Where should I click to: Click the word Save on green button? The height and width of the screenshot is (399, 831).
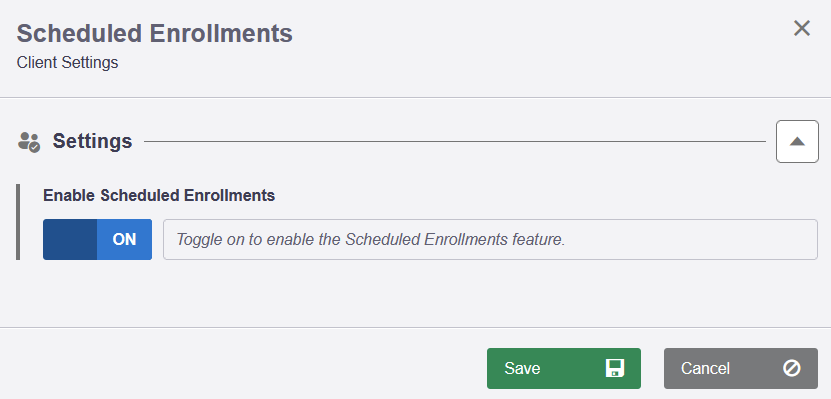tap(522, 368)
